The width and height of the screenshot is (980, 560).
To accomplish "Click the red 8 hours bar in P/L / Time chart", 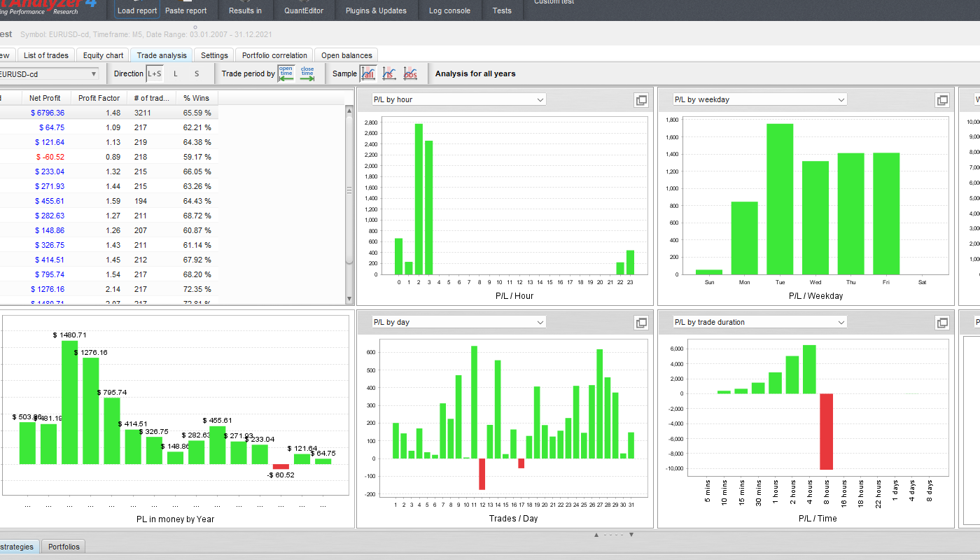I will (x=827, y=431).
